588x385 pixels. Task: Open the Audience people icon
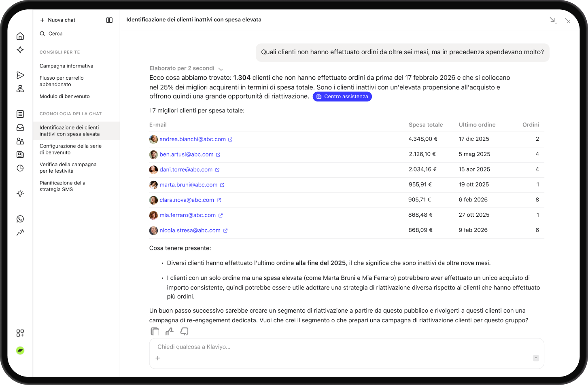click(x=20, y=141)
